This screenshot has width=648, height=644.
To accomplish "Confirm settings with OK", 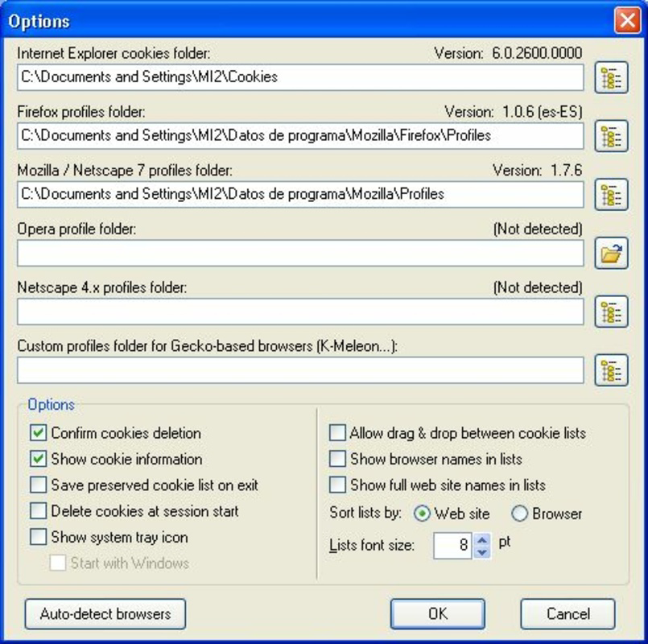I will click(x=438, y=614).
